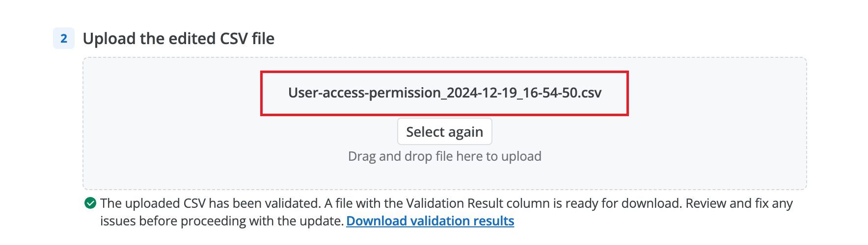The image size is (868, 245).
Task: Select the uploaded User-access-permission CSV file name
Action: (445, 93)
